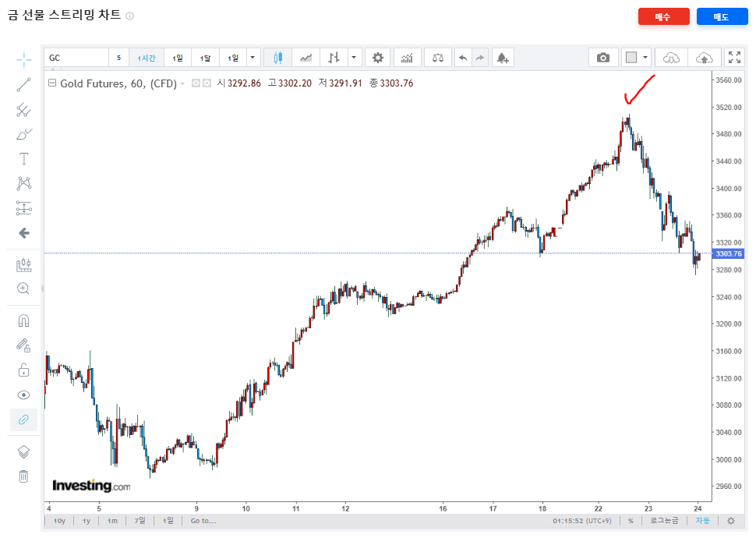Click the trash icon to remove drawings
This screenshot has width=756, height=538.
pyautogui.click(x=23, y=476)
